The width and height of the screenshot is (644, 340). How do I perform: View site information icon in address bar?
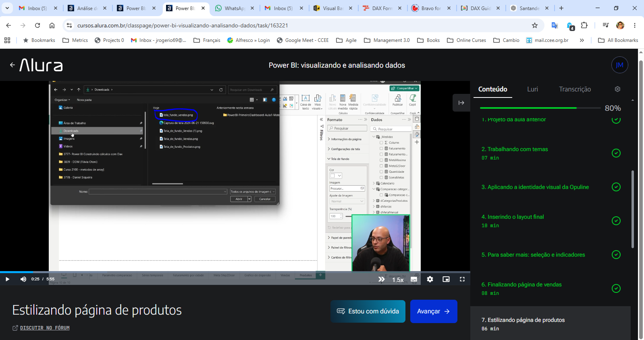69,25
